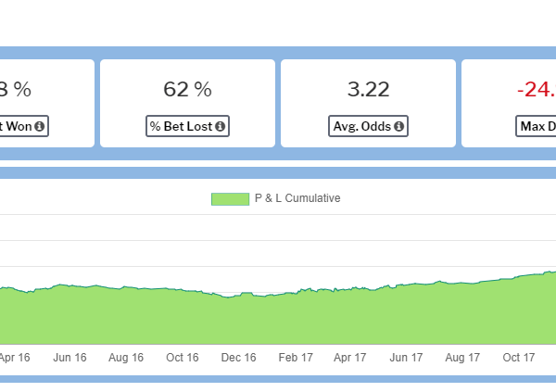This screenshot has width=556, height=392.
Task: Click the Oct 16 axis label
Action: [x=183, y=357]
